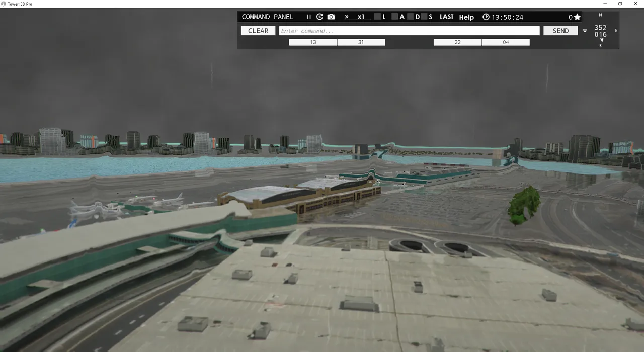Select runway 22 button
Viewport: 644px width, 352px height.
click(457, 42)
